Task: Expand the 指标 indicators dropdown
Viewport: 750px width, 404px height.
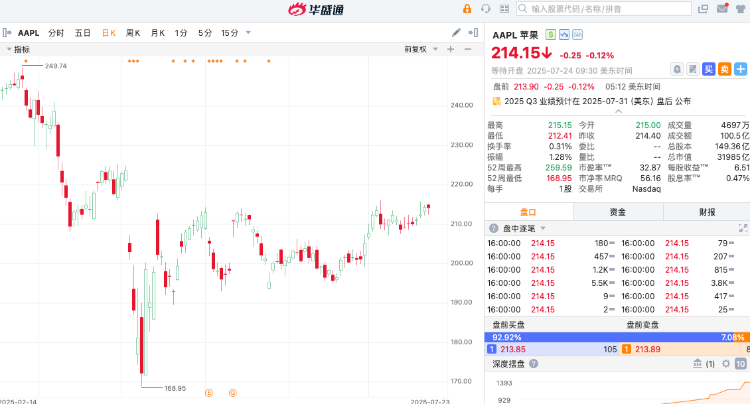Action: tap(19, 49)
